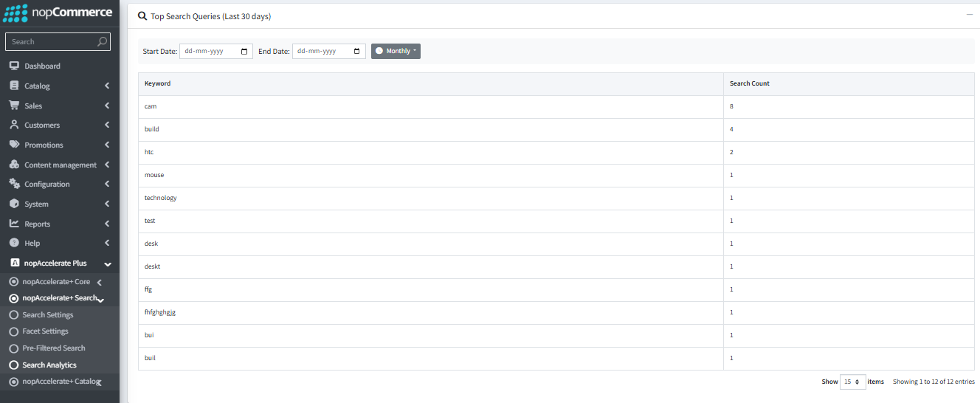980x403 pixels.
Task: Expand the Catalog menu chevron
Action: pos(107,86)
